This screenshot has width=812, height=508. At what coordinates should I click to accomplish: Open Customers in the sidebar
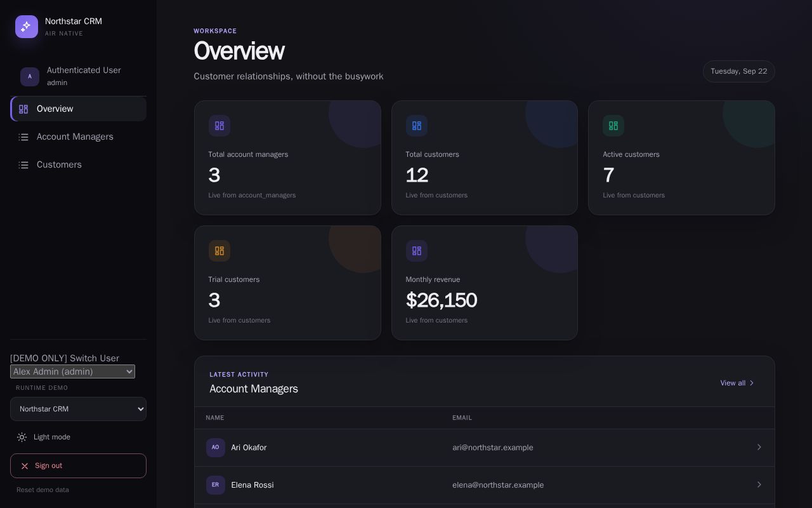pyautogui.click(x=79, y=165)
